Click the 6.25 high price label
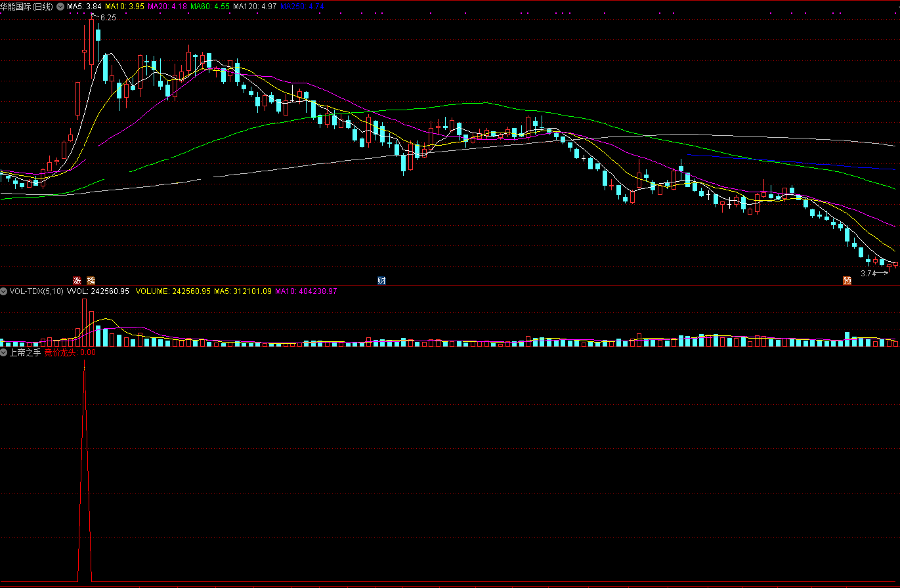The width and height of the screenshot is (900, 588). [x=108, y=18]
